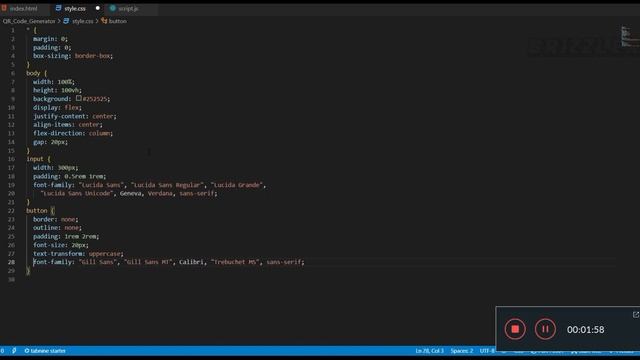Click the height: 100vh declaration
Viewport: 640px width, 360px height.
[57, 90]
